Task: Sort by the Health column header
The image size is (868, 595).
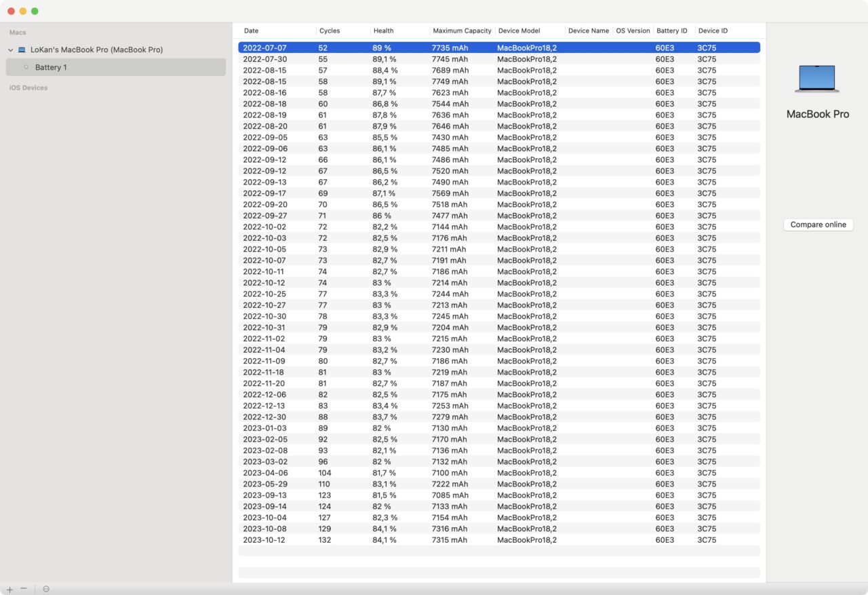Action: [x=383, y=31]
